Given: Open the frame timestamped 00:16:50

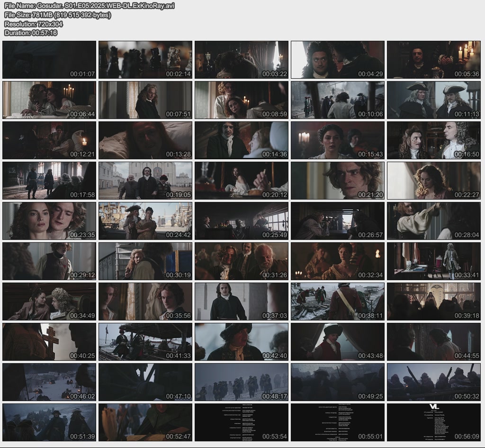Looking at the screenshot, I should pyautogui.click(x=433, y=140).
